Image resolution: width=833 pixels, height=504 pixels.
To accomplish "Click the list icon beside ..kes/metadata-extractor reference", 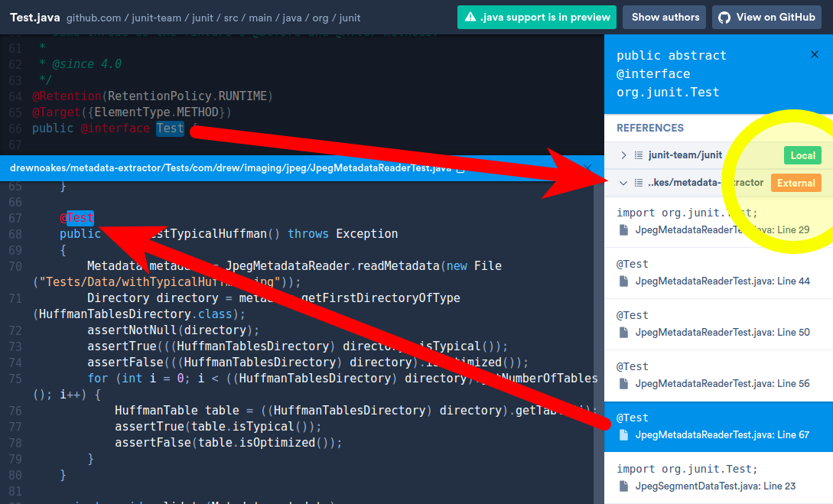I will [639, 183].
